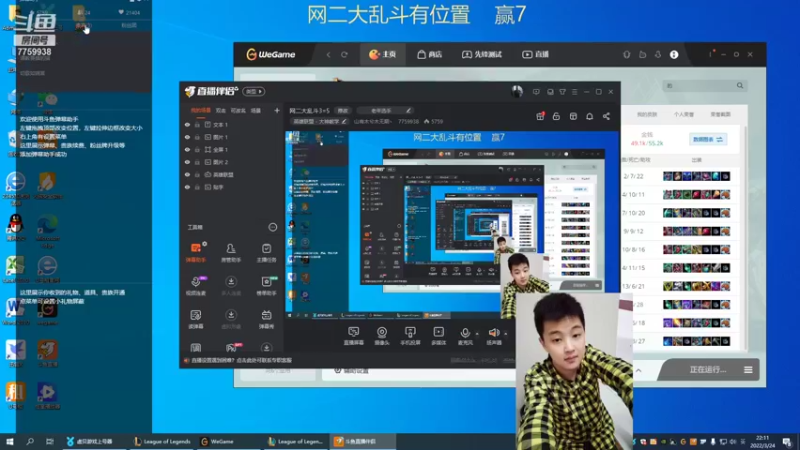
Task: Open the 榜单助手 tool with NEW badge
Action: 266,285
